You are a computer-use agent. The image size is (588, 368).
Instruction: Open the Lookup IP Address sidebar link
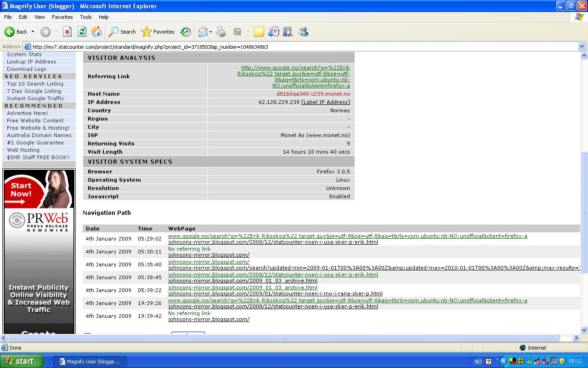pos(31,62)
